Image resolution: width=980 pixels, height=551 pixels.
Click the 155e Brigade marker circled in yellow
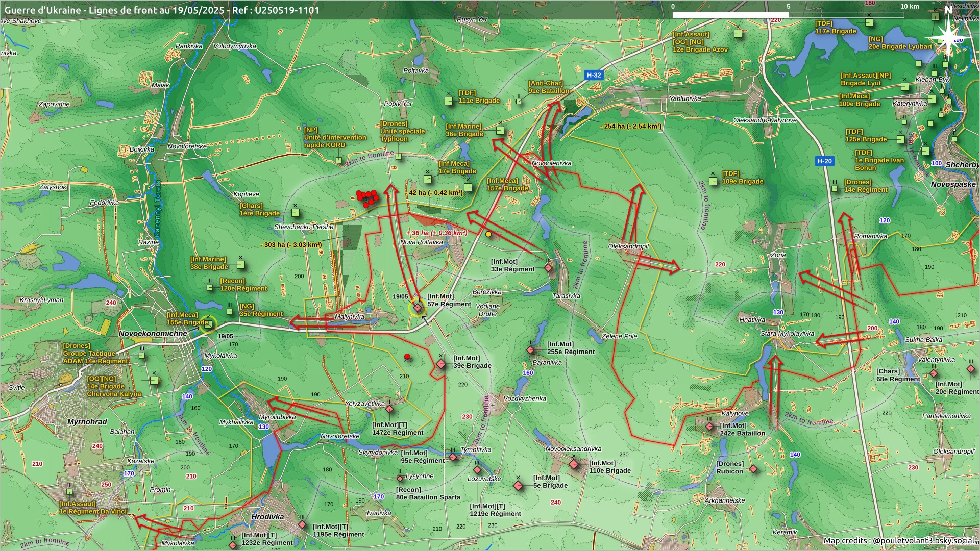(x=208, y=324)
